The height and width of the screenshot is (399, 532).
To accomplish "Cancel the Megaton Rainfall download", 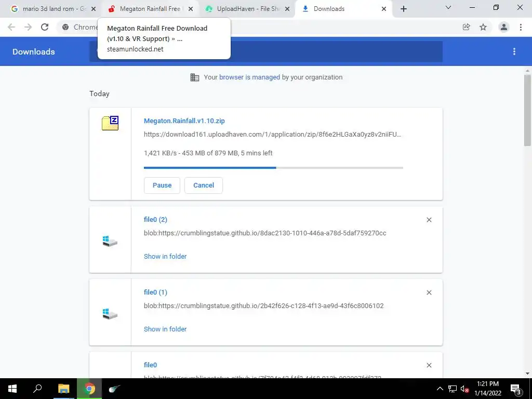I will (204, 185).
